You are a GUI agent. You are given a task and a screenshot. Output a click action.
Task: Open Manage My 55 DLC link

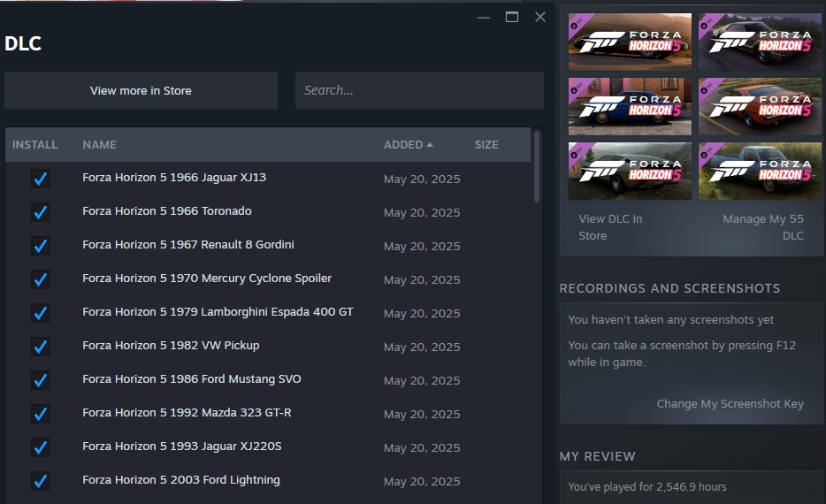pos(762,227)
